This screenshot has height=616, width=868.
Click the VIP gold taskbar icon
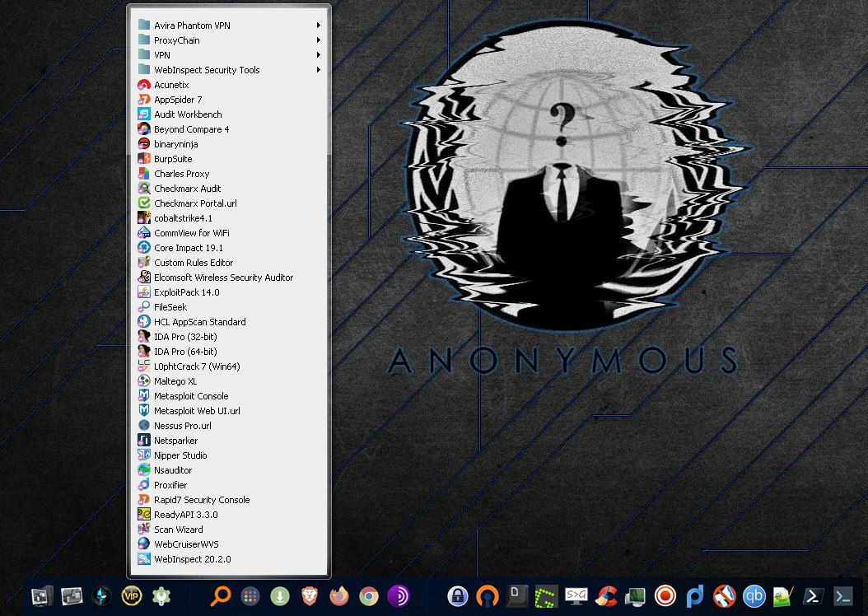pos(132,596)
